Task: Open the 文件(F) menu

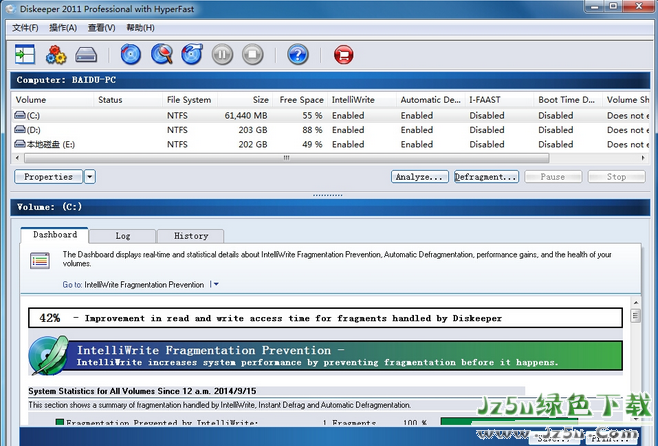Action: tap(25, 28)
